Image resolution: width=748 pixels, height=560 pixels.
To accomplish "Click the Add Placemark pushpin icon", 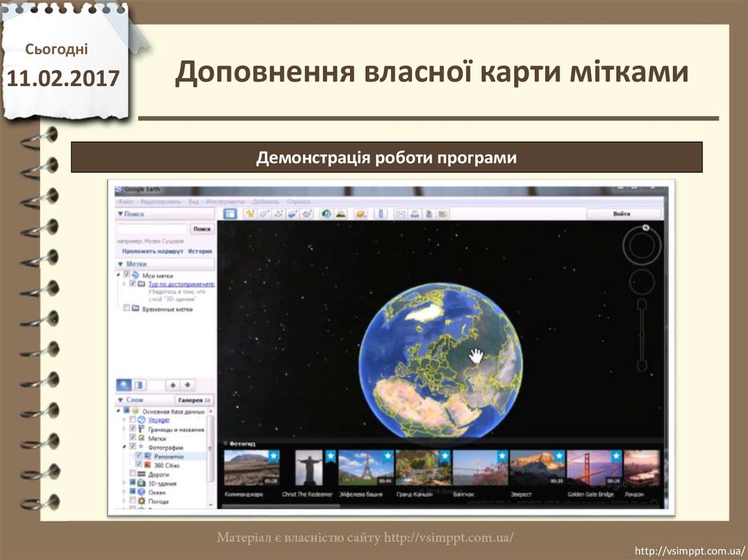I will coord(251,214).
